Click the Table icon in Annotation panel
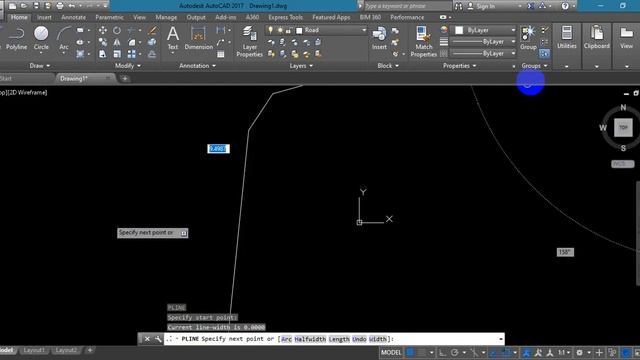The height and width of the screenshot is (360, 640). (220, 54)
